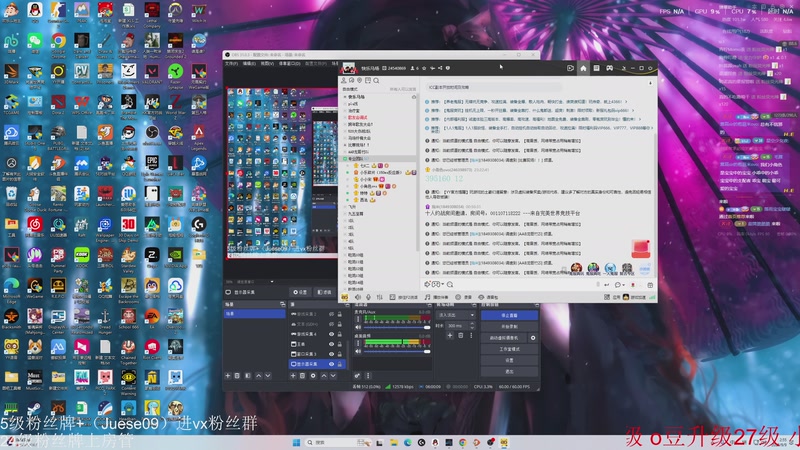Open source properties gear icon below sources list
Image resolution: width=800 pixels, height=450 pixels.
tap(313, 376)
